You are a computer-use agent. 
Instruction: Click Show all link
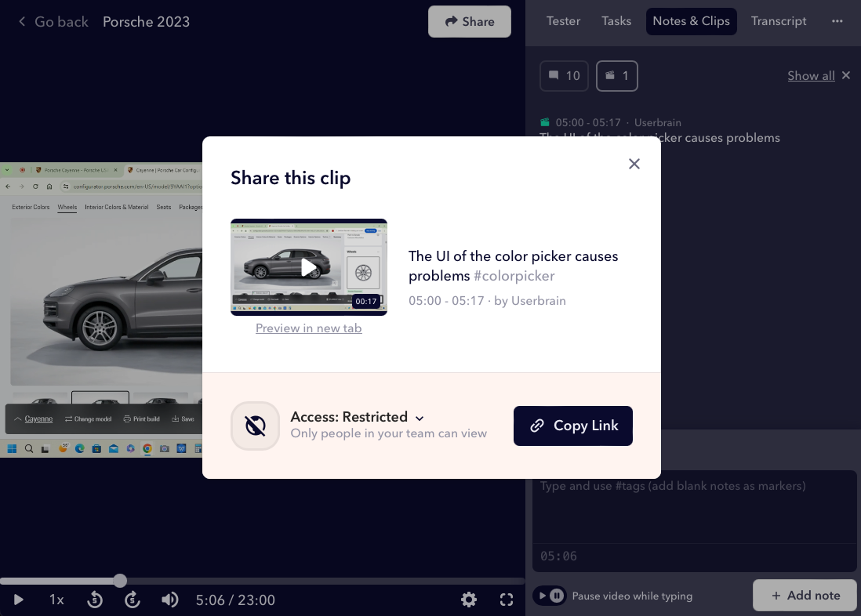pos(811,76)
